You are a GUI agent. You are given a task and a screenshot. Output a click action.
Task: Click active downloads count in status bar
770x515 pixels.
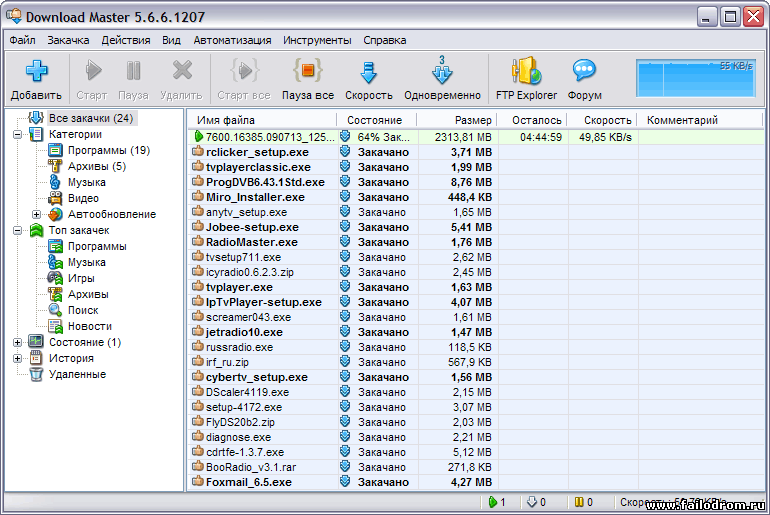click(x=497, y=502)
